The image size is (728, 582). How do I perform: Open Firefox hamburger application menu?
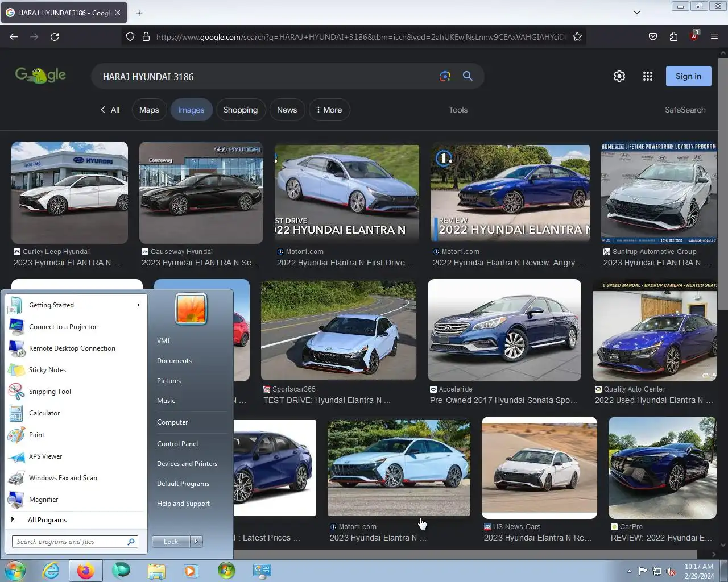714,36
